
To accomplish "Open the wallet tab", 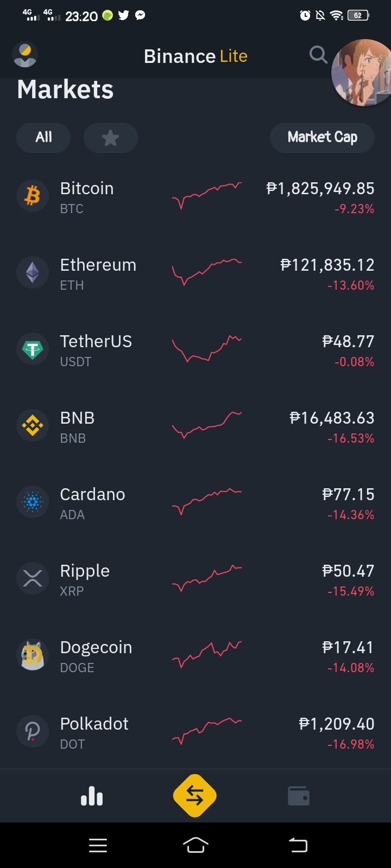I will [298, 796].
